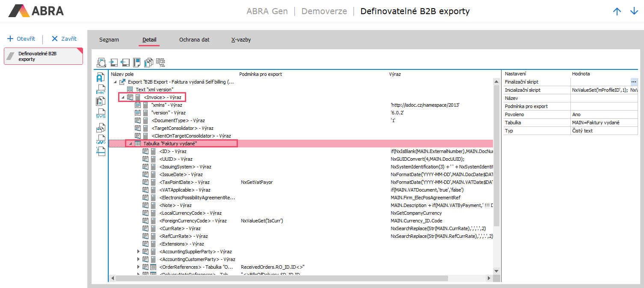644x288 pixels.
Task: Click the tree structure toolbar icon
Action: (x=160, y=63)
